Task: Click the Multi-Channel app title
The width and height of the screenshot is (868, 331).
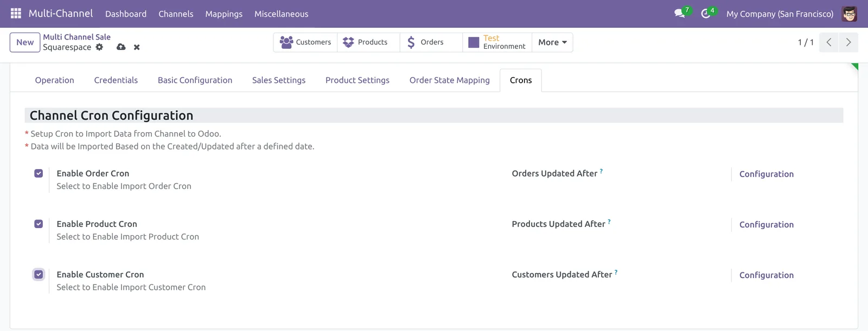Action: pos(61,14)
